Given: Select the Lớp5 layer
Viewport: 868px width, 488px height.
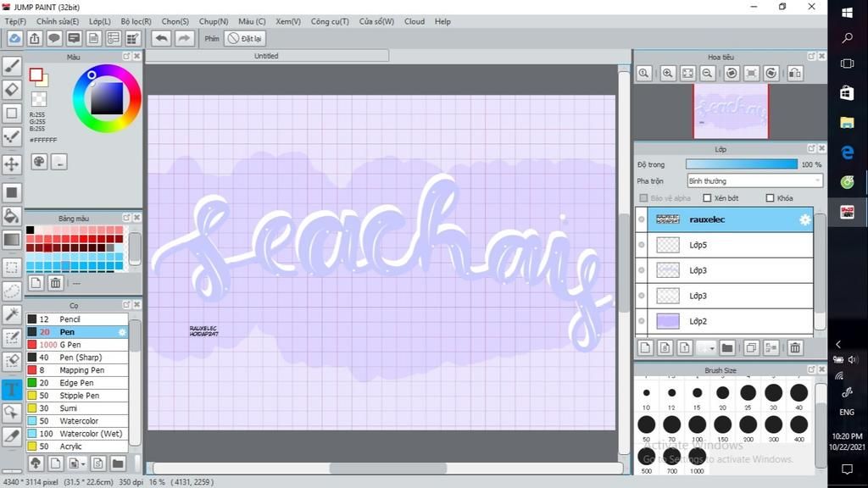Looking at the screenshot, I should tap(731, 245).
